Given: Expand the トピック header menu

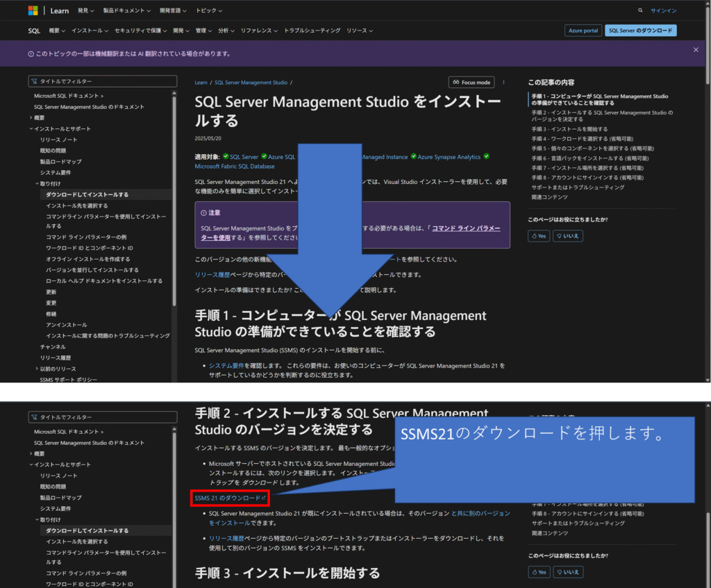Looking at the screenshot, I should tap(209, 10).
